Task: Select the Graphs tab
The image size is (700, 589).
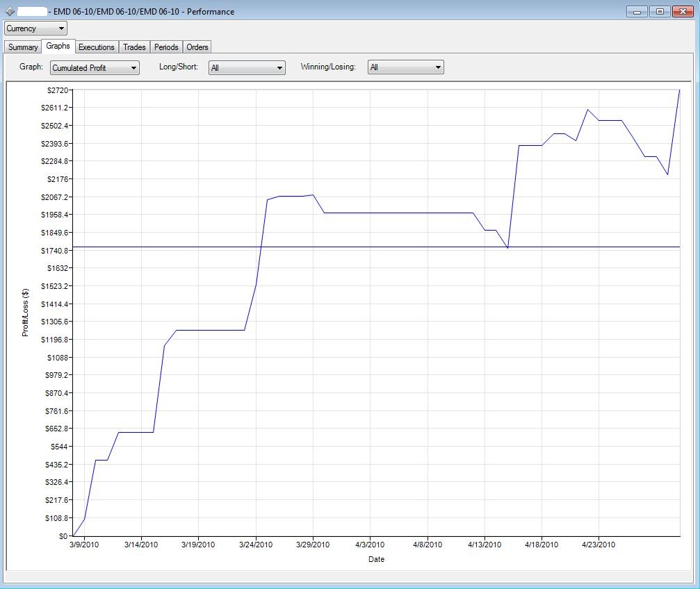Action: click(58, 46)
